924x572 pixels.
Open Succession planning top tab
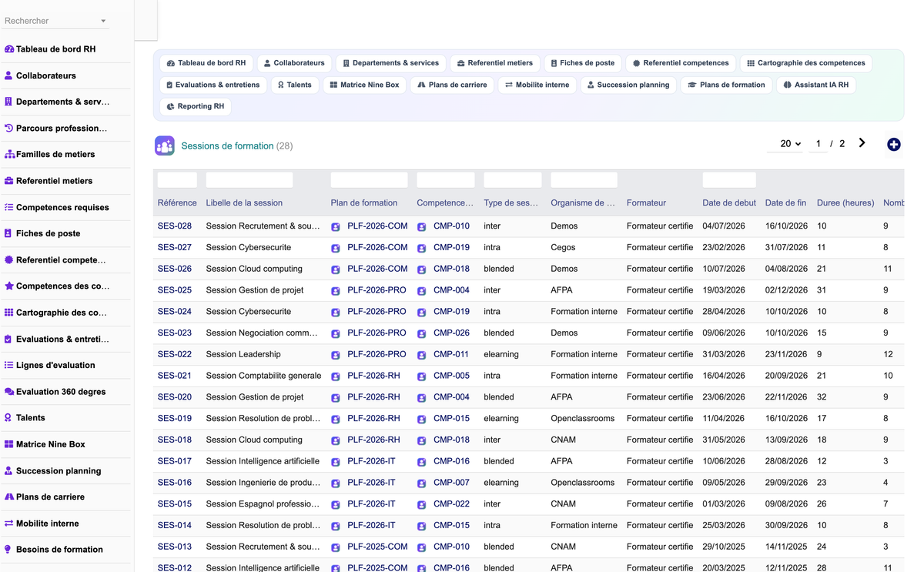tap(628, 85)
